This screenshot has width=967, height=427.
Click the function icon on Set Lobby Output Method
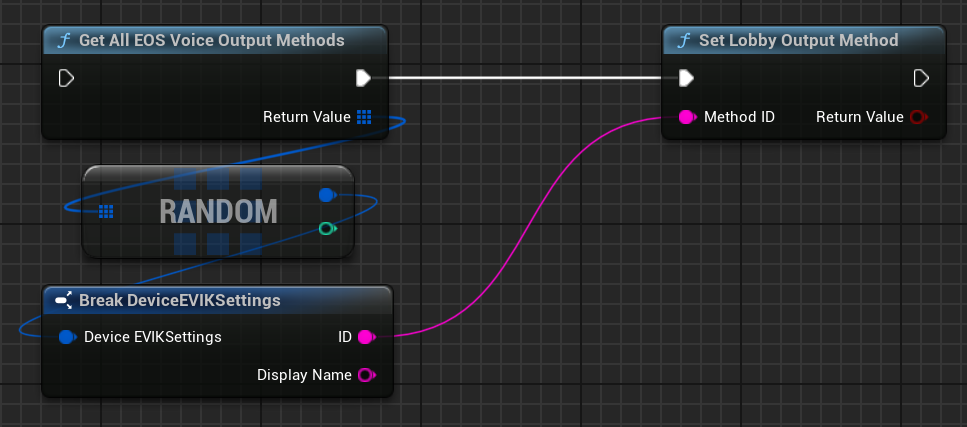pyautogui.click(x=685, y=41)
